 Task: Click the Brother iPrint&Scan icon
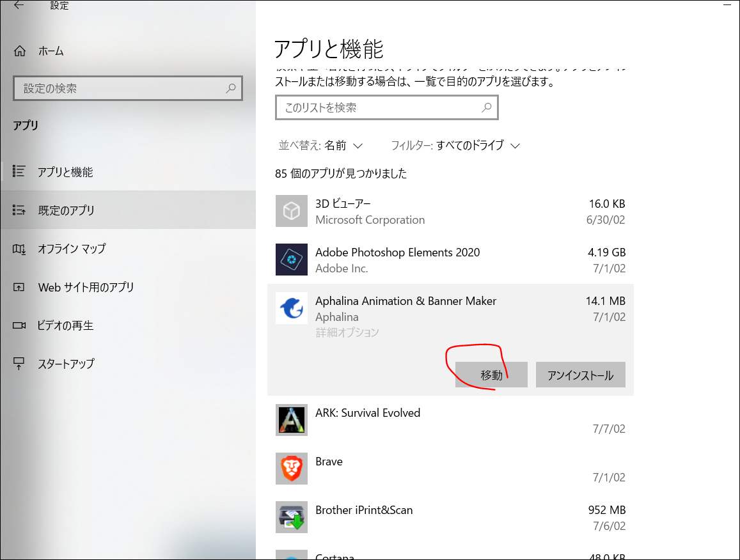pyautogui.click(x=292, y=517)
